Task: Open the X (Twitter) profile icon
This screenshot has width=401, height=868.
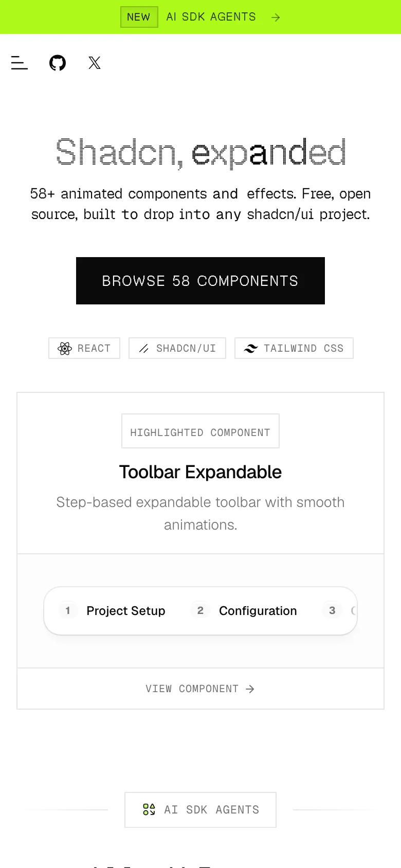Action: point(95,63)
